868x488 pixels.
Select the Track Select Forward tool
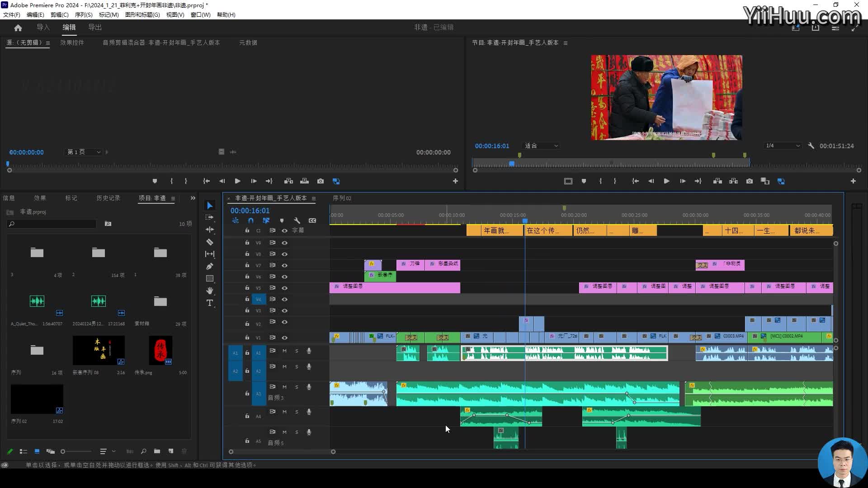click(x=210, y=217)
